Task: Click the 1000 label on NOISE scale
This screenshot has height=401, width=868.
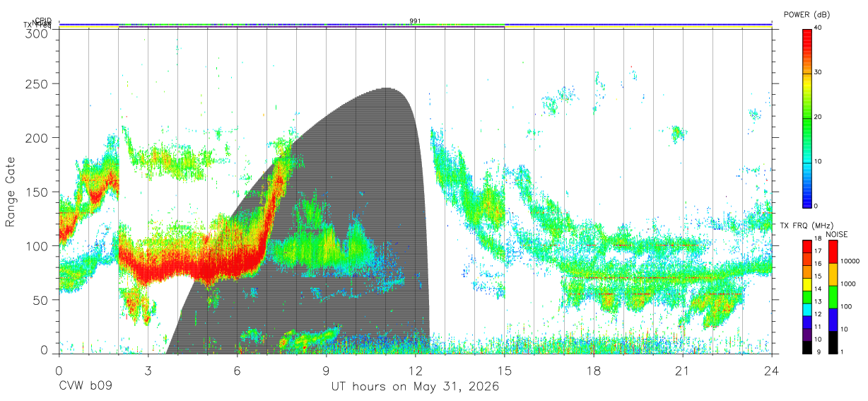Action: [x=848, y=284]
